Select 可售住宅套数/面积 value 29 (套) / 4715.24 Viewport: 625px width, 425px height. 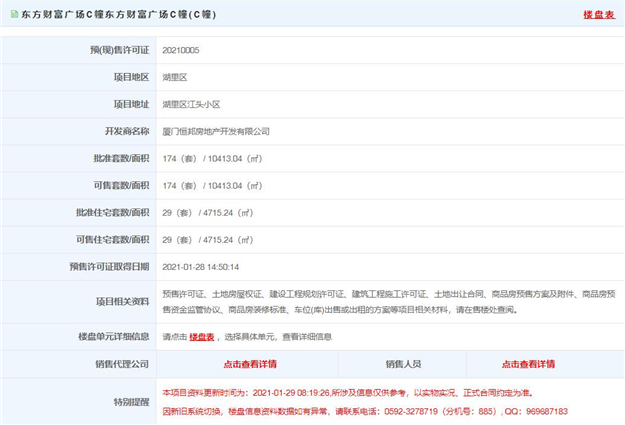208,240
